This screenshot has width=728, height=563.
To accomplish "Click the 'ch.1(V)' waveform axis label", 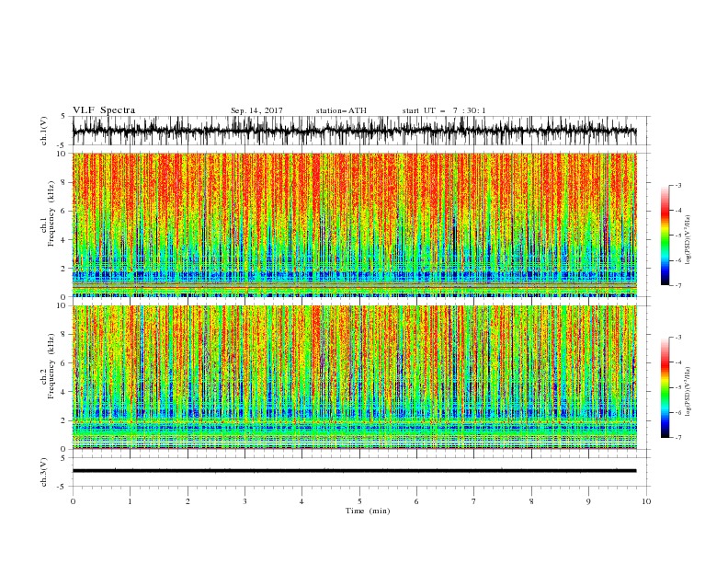I will pyautogui.click(x=44, y=131).
